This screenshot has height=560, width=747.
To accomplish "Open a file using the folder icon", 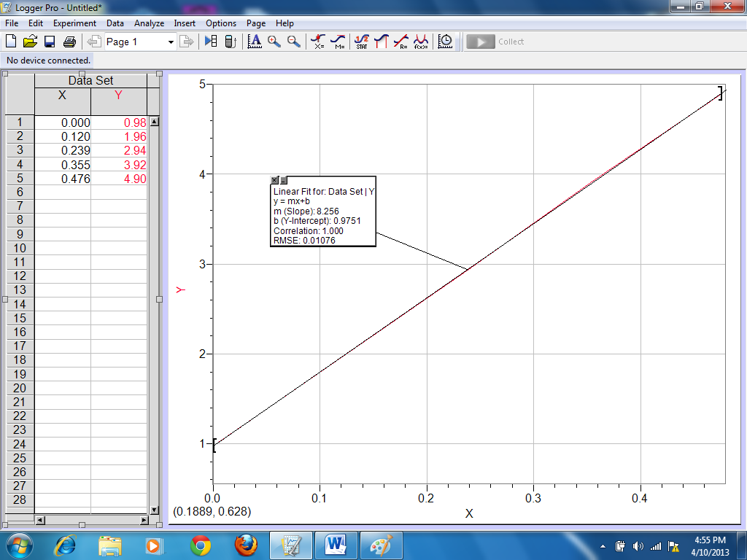I will point(30,42).
